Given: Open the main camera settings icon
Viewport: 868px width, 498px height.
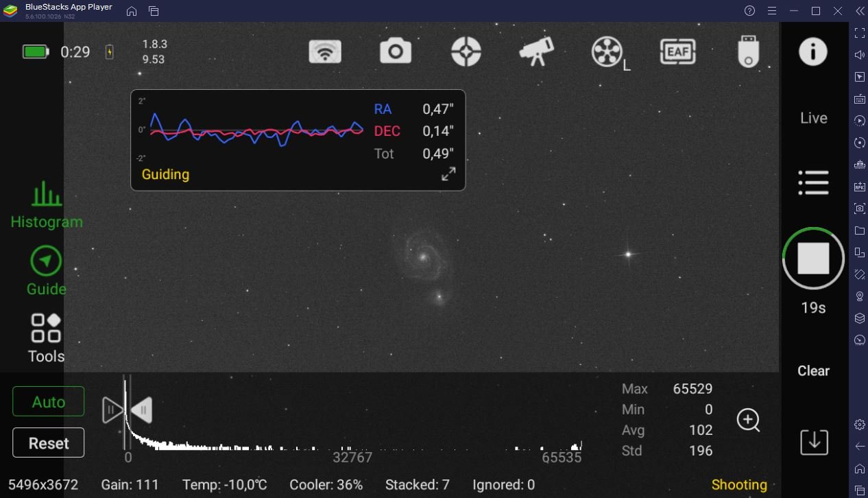Looking at the screenshot, I should (x=396, y=51).
